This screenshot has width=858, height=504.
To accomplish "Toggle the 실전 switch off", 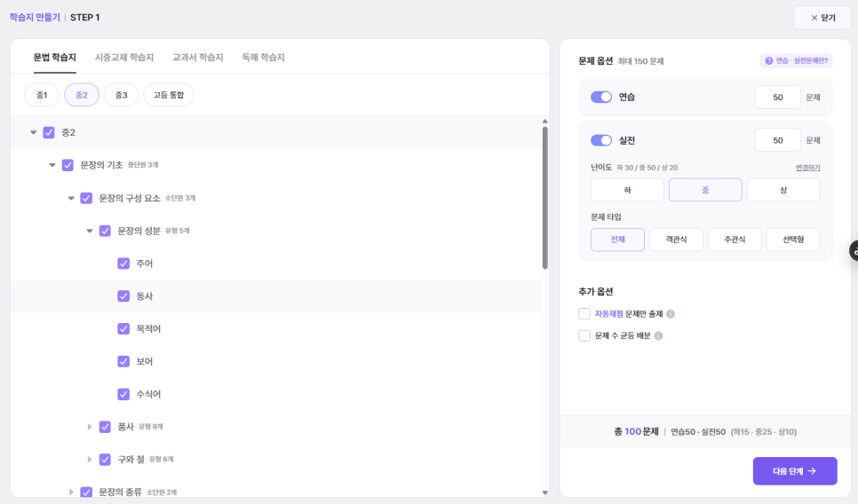I will click(600, 140).
